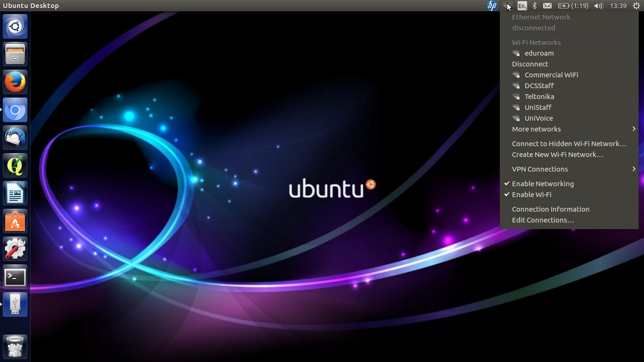The image size is (644, 362).
Task: Open the system power gear menu
Action: click(636, 6)
